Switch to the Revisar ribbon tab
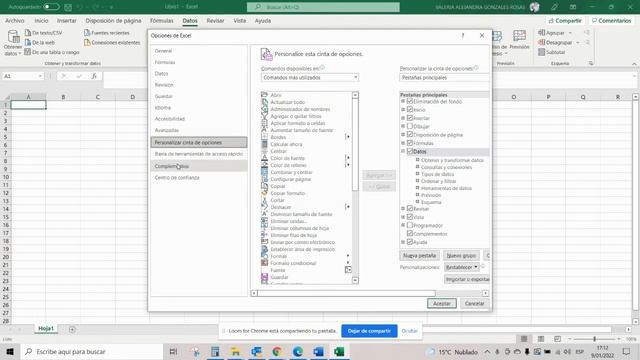640x360 pixels. click(x=215, y=20)
